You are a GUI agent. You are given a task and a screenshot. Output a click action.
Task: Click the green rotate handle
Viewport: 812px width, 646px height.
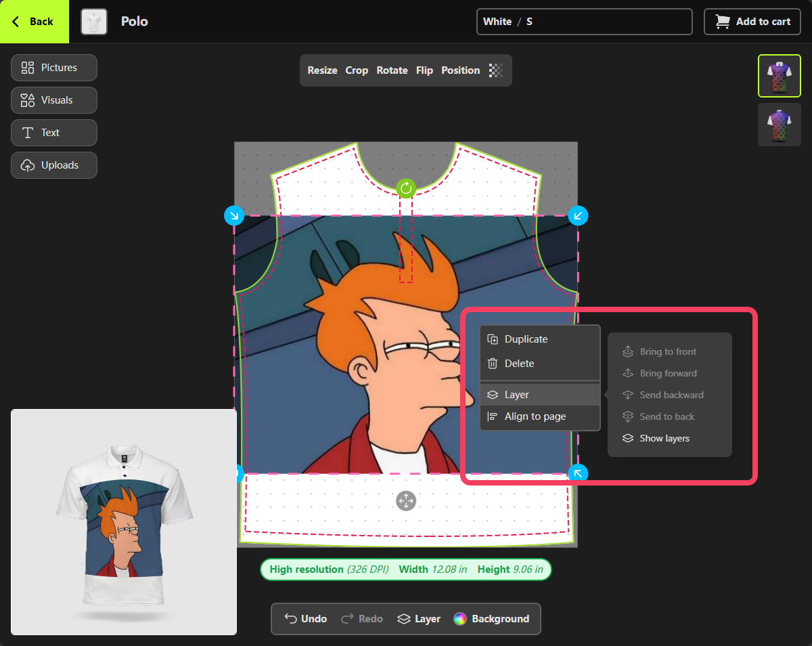tap(406, 188)
